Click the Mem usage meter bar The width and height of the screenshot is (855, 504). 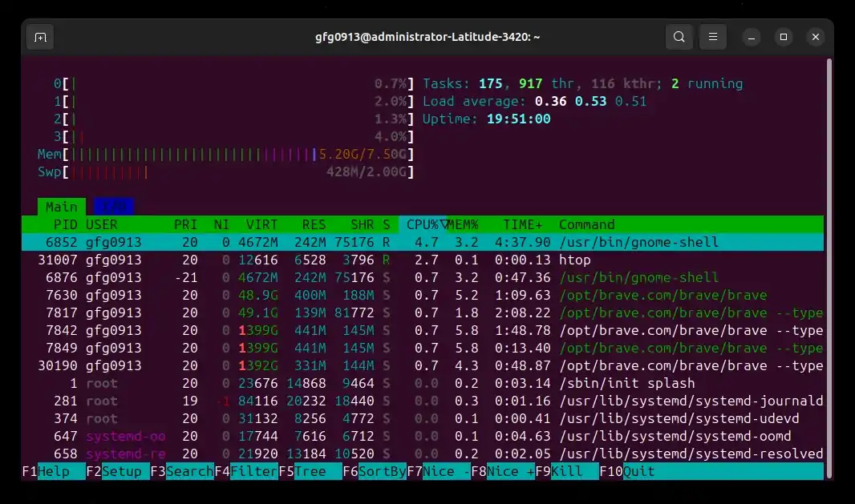tap(225, 155)
